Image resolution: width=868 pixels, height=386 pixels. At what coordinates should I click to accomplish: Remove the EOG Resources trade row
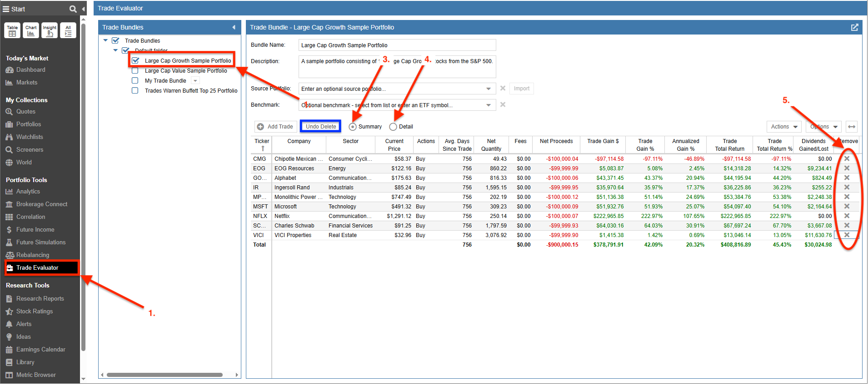pos(847,168)
